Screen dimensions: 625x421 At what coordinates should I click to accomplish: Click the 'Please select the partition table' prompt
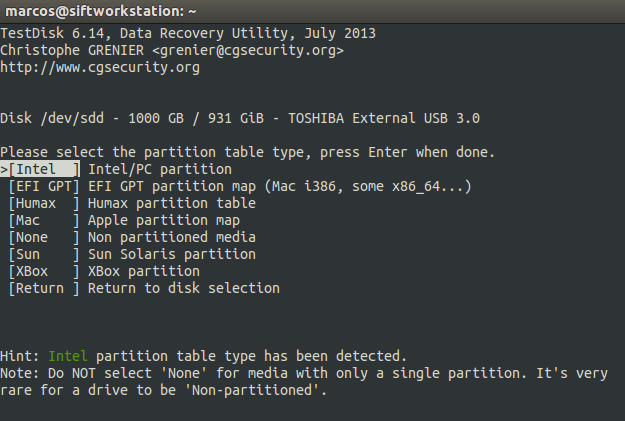pos(248,152)
